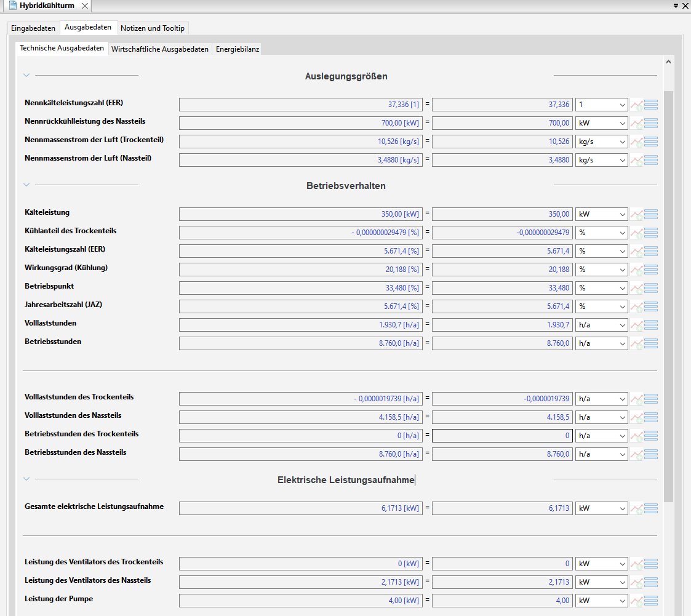Select the Ausgabedaten tab

[x=88, y=27]
